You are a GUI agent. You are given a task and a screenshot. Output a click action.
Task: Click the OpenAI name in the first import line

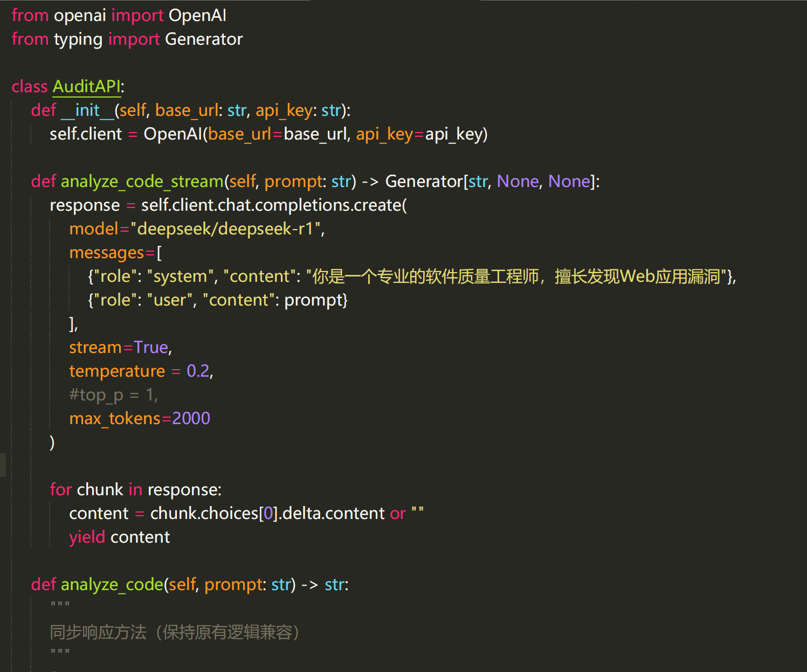click(197, 16)
